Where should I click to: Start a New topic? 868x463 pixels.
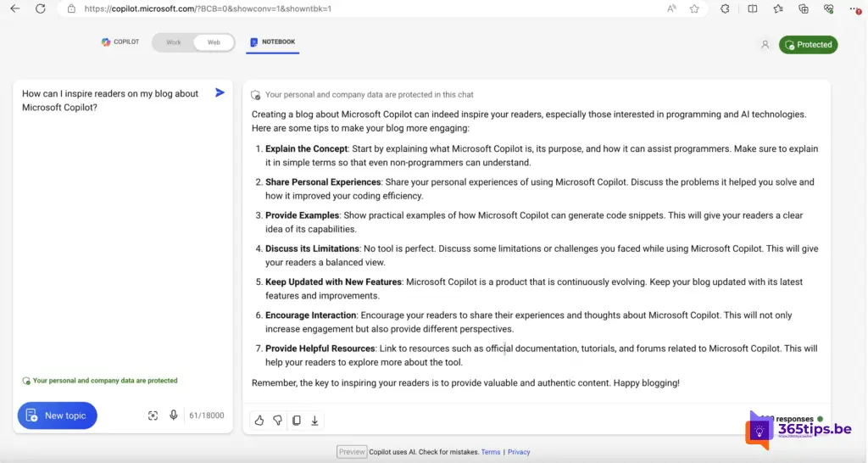[57, 416]
